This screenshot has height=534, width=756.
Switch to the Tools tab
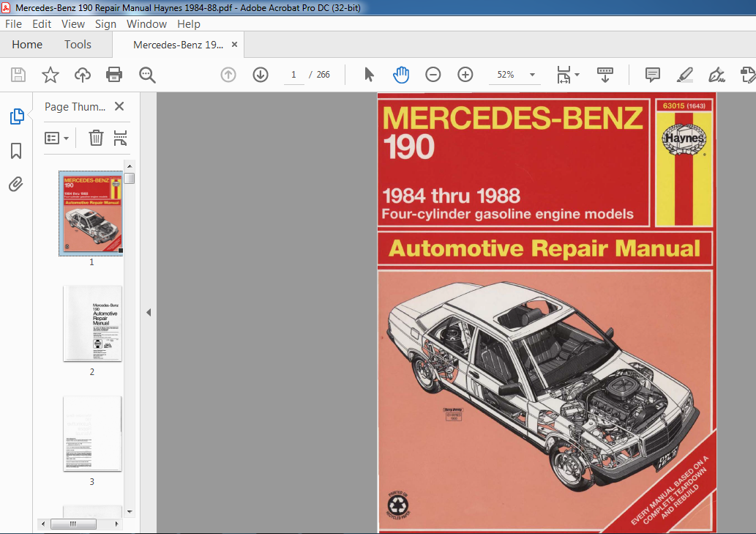(78, 45)
